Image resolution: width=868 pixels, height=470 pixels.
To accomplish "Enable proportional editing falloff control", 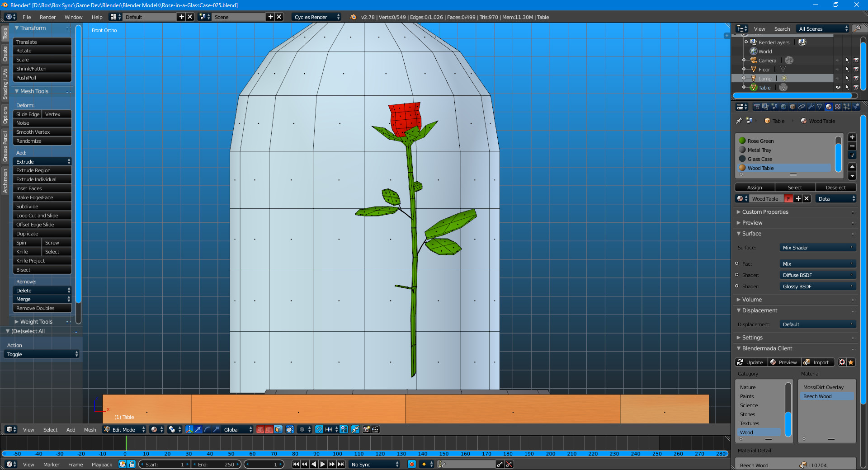I will point(302,430).
